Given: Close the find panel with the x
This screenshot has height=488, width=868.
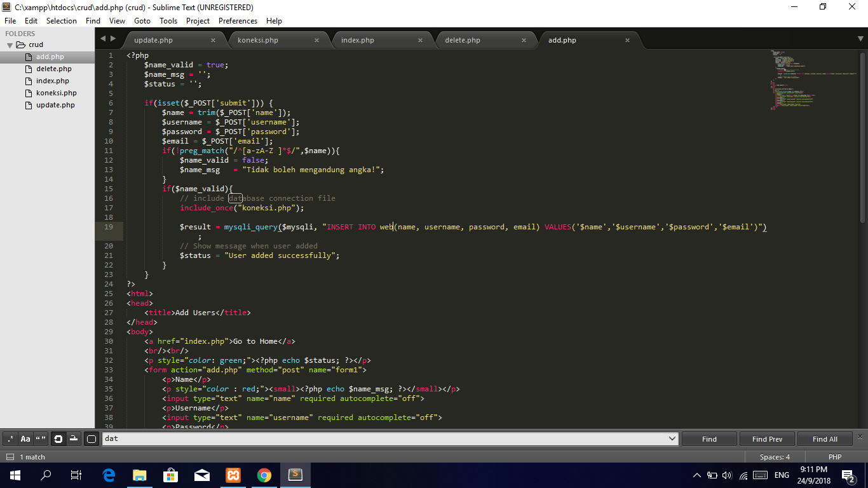Looking at the screenshot, I should coord(860,436).
